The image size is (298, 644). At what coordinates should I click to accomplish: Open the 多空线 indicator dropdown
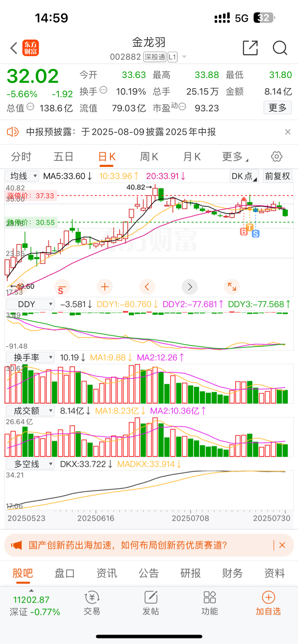[30, 464]
